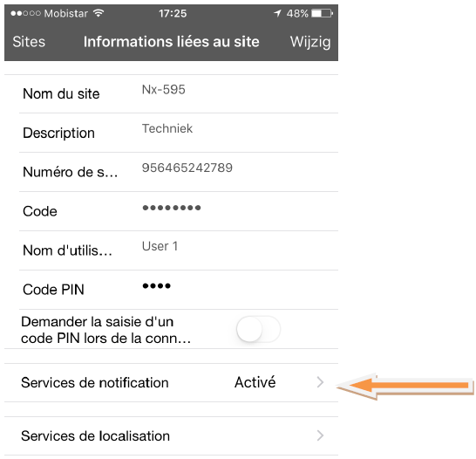The image size is (476, 459).
Task: Click the orange arrow annotation
Action: click(405, 386)
